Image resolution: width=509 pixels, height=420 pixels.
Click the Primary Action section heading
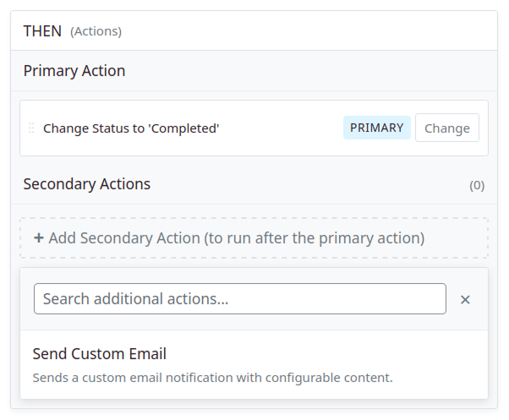tap(74, 71)
